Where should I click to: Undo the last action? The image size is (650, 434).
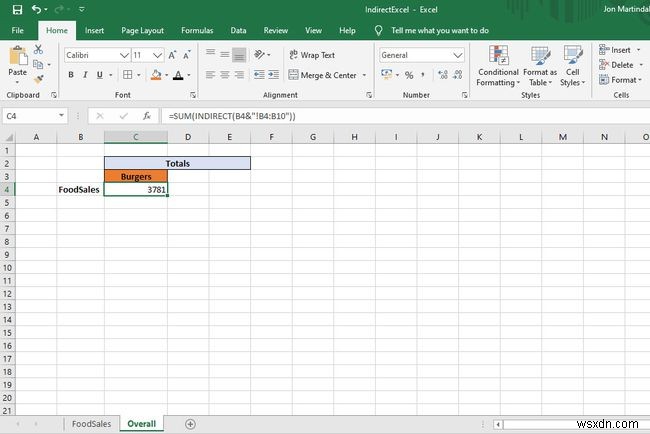point(36,9)
